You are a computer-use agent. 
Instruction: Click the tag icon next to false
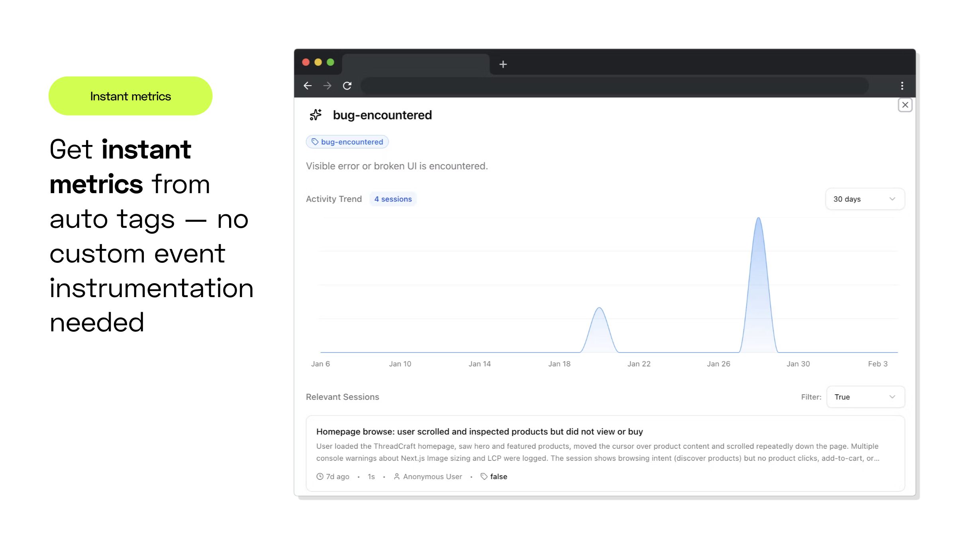[484, 476]
